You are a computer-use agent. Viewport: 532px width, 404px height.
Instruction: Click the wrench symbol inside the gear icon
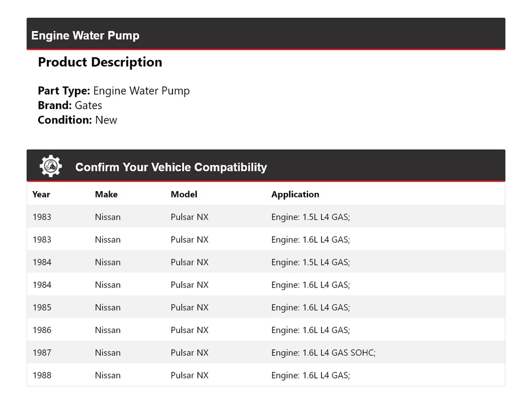pos(50,166)
